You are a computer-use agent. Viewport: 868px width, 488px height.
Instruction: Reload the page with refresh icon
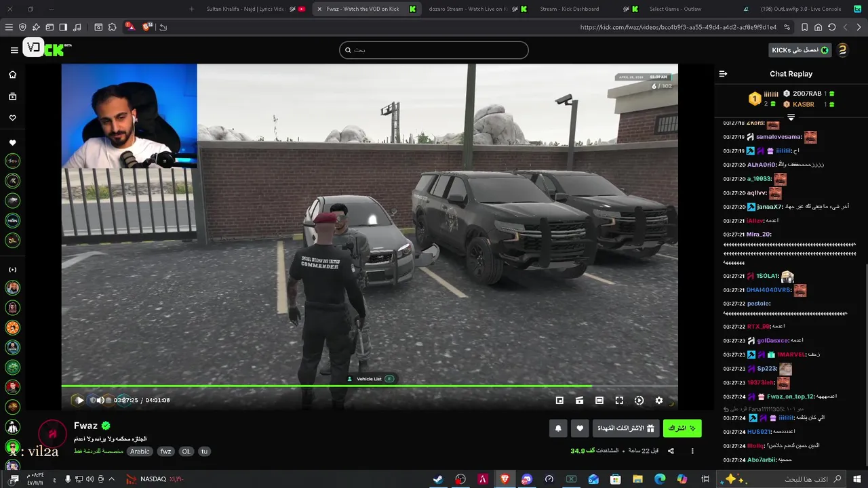832,27
